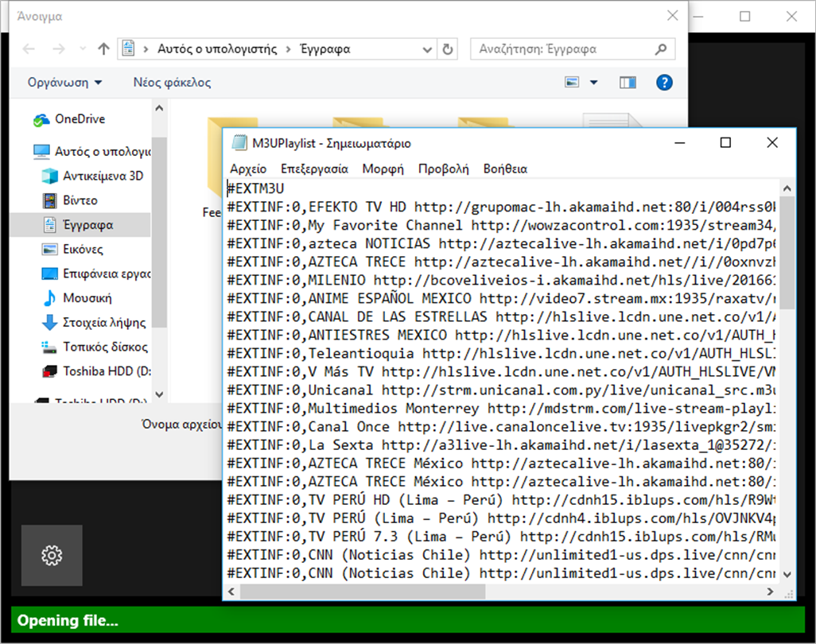The width and height of the screenshot is (816, 644).
Task: Select Έγγραφα in the navigation pane
Action: point(80,225)
